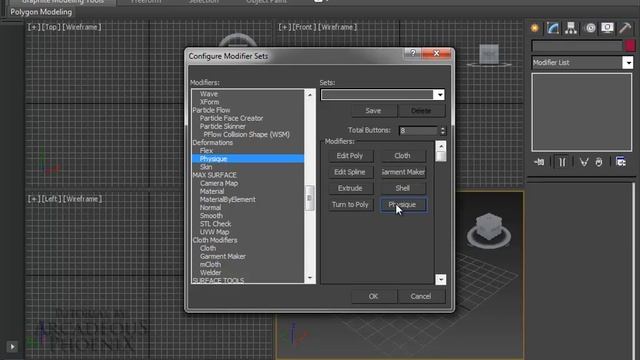Click [Wireframe] label in Top viewport

[82, 27]
